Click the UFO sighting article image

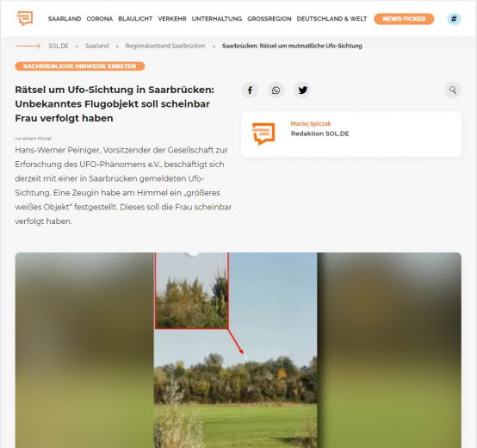pos(238,350)
